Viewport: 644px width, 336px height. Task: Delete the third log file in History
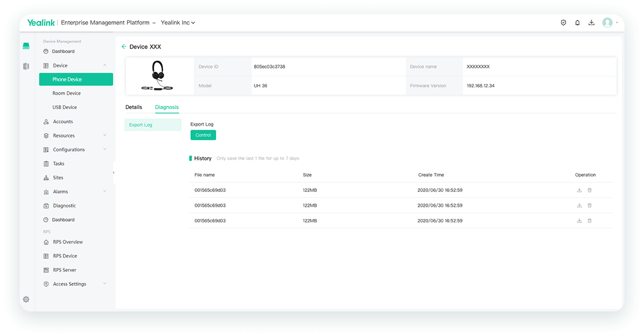pos(590,221)
